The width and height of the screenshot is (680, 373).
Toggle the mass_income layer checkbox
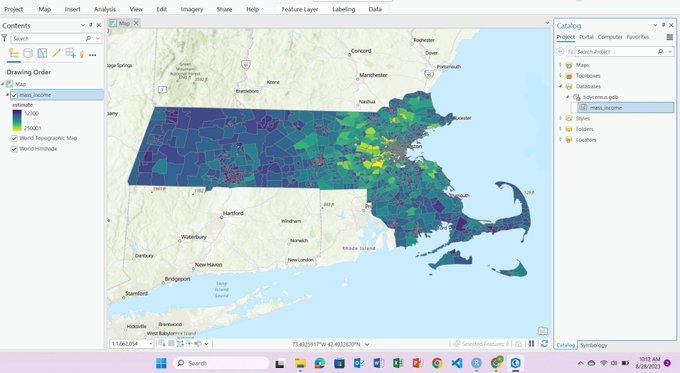coord(14,95)
